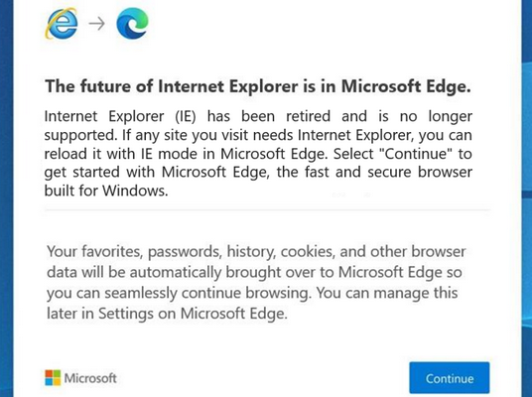This screenshot has width=532, height=397.
Task: Click the Microsoft wordmark text
Action: 90,378
